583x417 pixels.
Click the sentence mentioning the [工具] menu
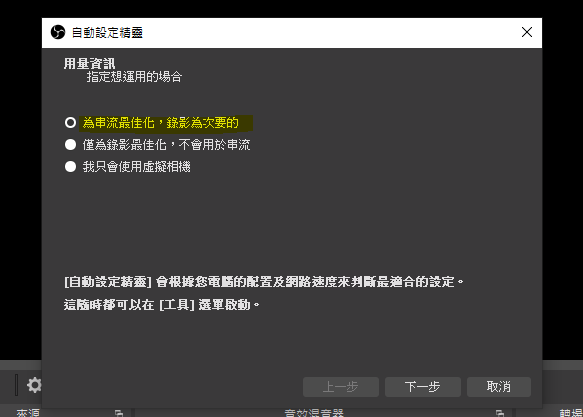161,305
